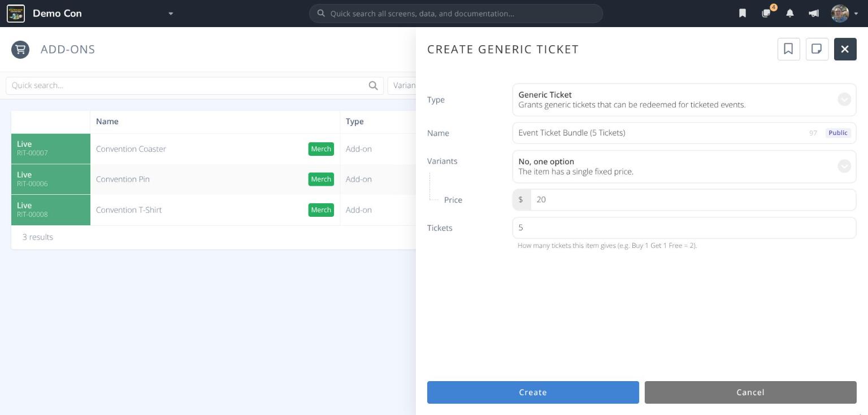Click Live status cell RIT-00007
This screenshot has width=868, height=415.
click(x=51, y=149)
